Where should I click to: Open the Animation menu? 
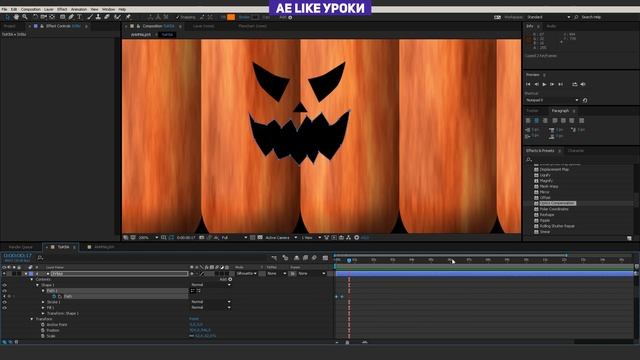(79, 9)
